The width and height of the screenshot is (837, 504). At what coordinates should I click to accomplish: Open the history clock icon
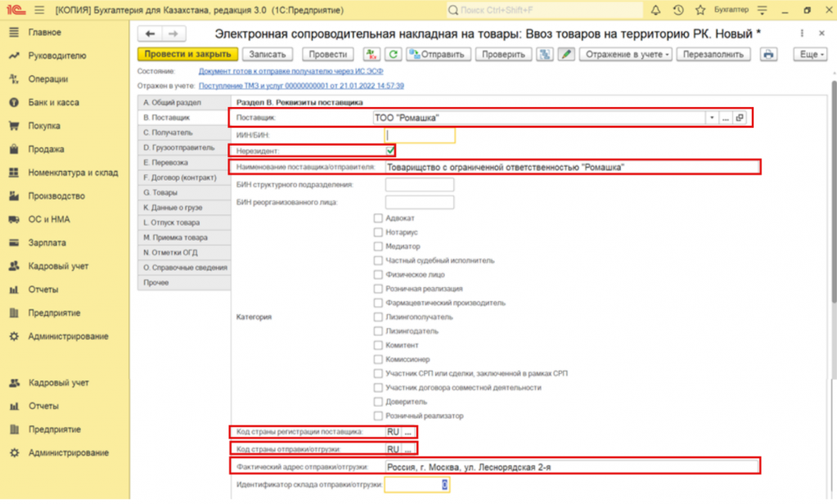click(678, 10)
